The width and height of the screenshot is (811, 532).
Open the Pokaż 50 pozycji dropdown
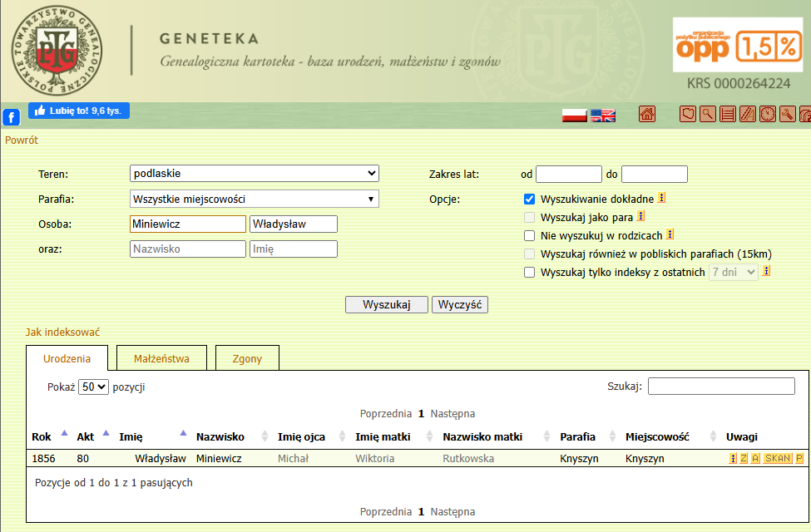[93, 387]
